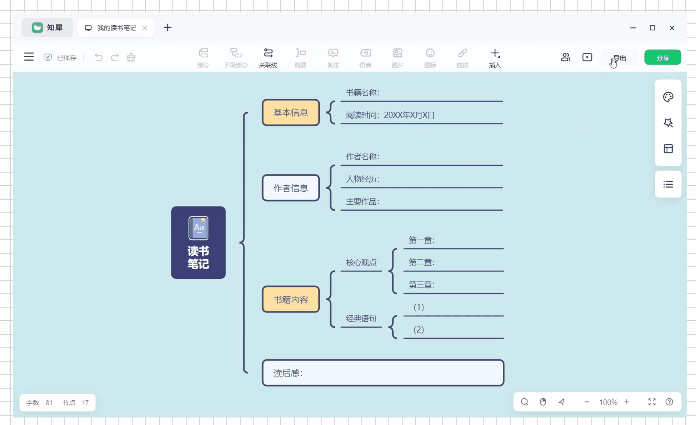The height and width of the screenshot is (425, 696).
Task: Select the central 读书笔记 root node
Action: pyautogui.click(x=198, y=242)
